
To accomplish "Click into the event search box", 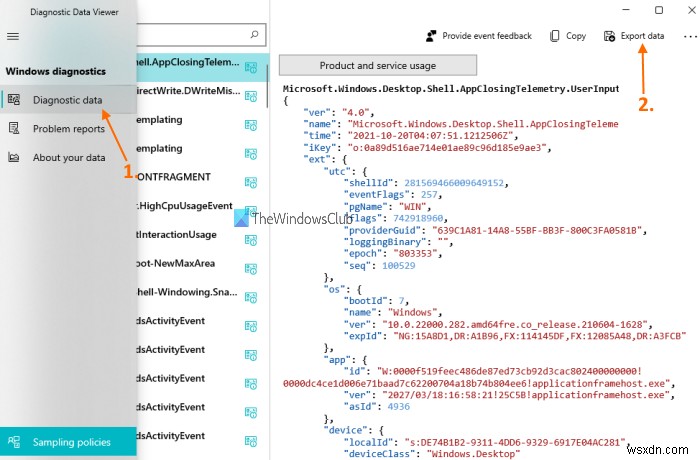I will pyautogui.click(x=190, y=36).
